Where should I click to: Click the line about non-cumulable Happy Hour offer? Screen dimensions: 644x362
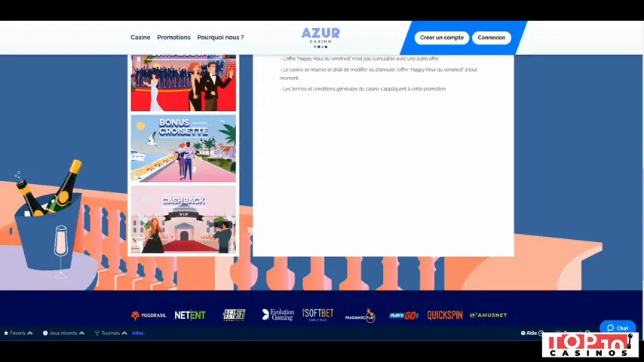[360, 59]
